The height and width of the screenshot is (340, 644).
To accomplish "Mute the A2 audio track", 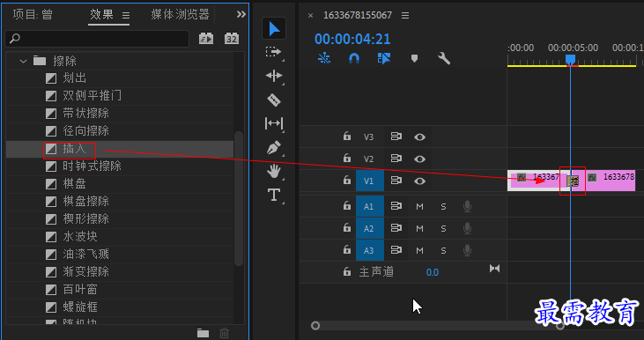I will coord(419,228).
